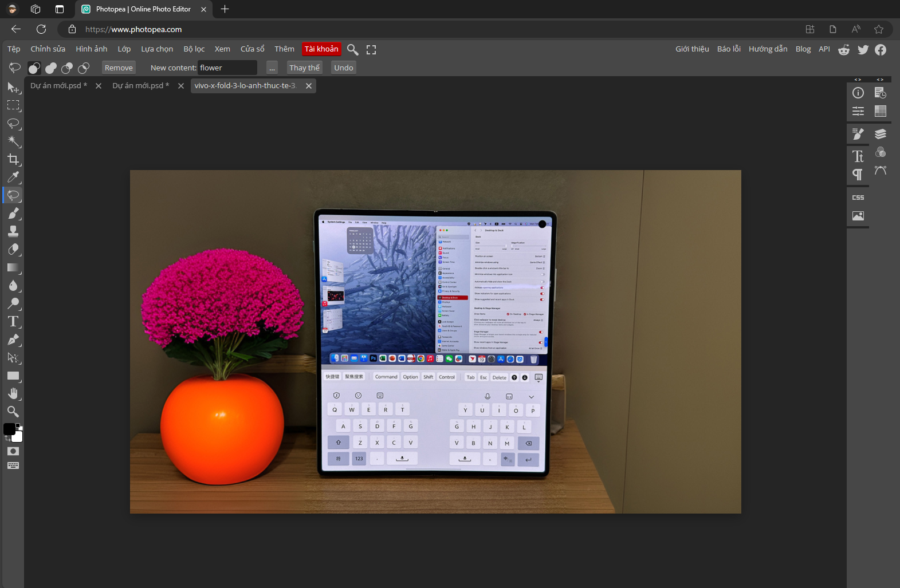This screenshot has height=588, width=900.
Task: Open the Channels panel icon
Action: [x=881, y=152]
